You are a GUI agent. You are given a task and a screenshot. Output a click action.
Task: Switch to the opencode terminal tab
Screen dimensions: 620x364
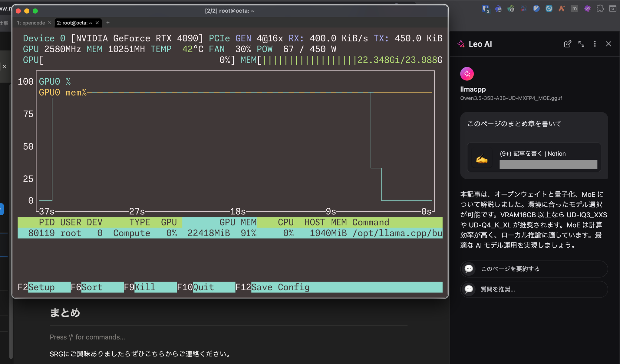(31, 23)
